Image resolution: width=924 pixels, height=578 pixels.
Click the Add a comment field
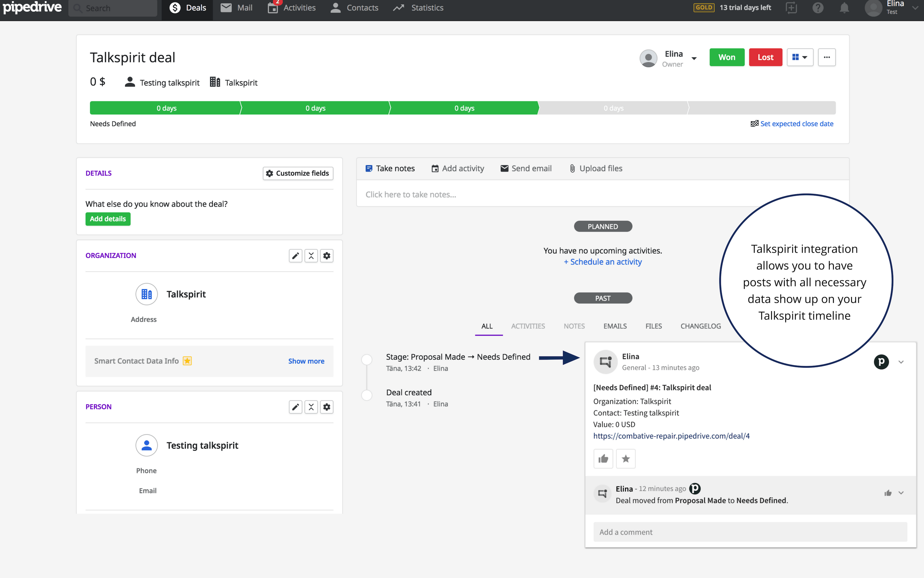750,532
